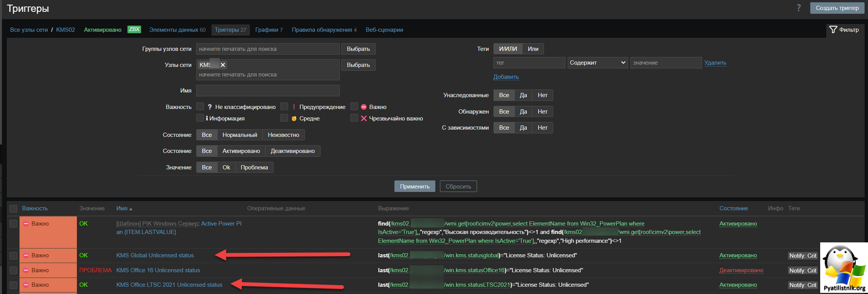Click Выбрать for Узлы сети
868x294 pixels.
point(358,65)
